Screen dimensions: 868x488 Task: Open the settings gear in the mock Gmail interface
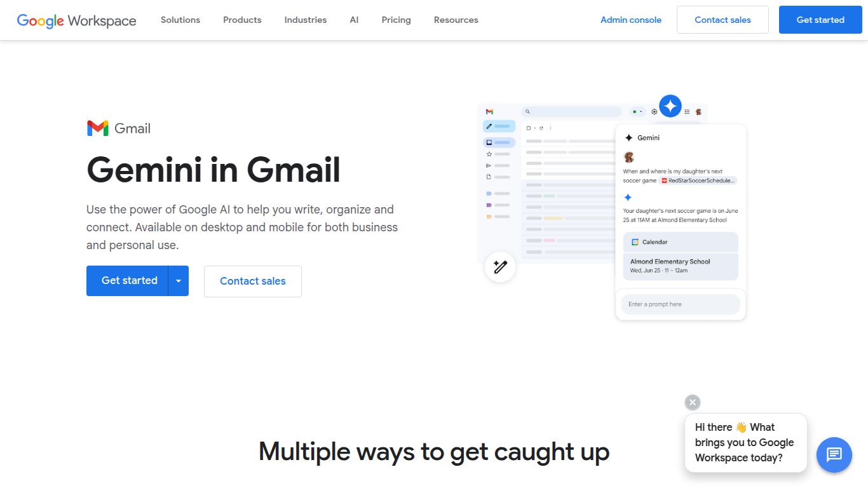[654, 112]
